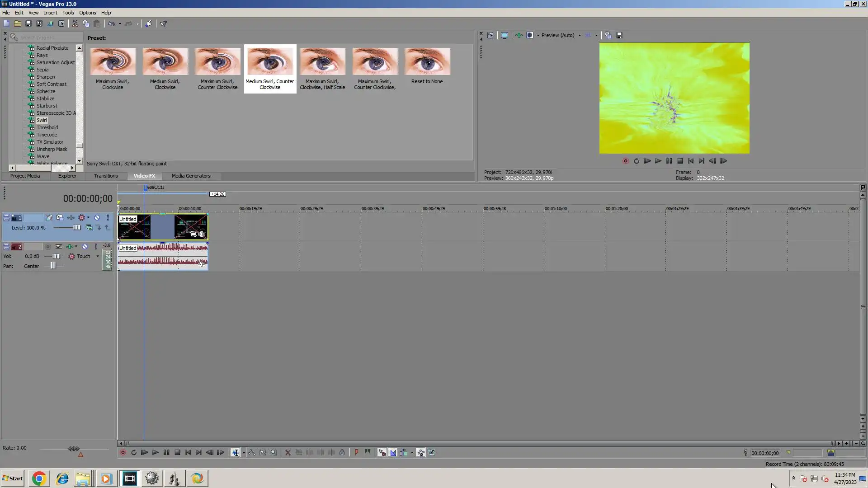Toggle Auto Ripple in the bottom toolbar
The height and width of the screenshot is (488, 868).
tap(404, 453)
